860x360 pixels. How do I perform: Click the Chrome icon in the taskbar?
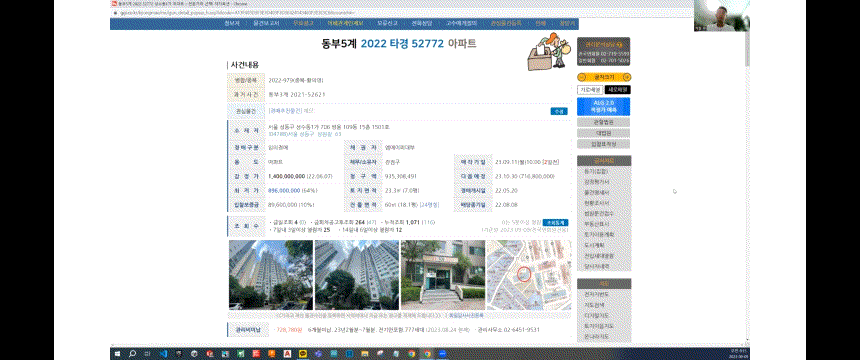coord(427,354)
